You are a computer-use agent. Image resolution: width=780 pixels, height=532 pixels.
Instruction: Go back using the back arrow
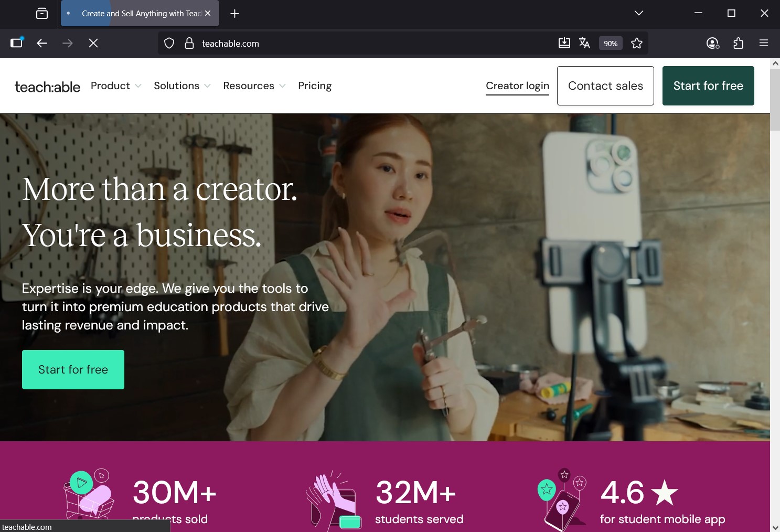pyautogui.click(x=41, y=43)
